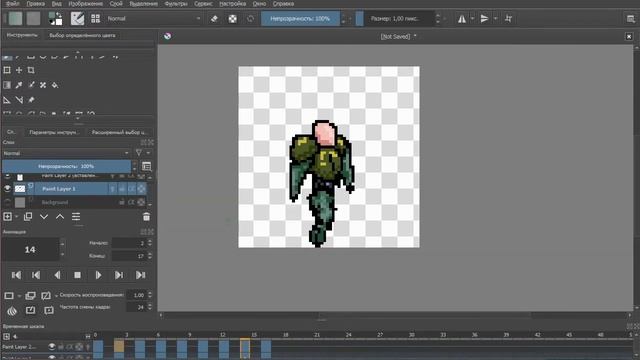The height and width of the screenshot is (360, 640).
Task: Select the Crop tool
Action: click(x=31, y=70)
